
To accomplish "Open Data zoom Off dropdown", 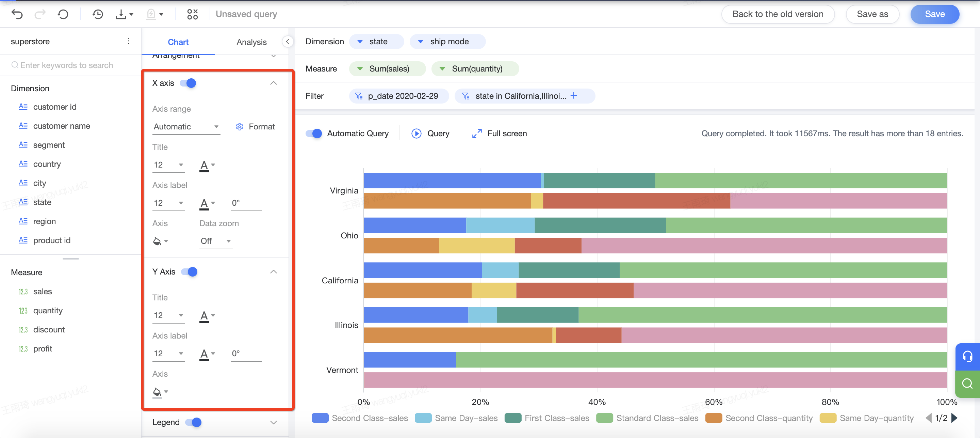I will point(216,241).
